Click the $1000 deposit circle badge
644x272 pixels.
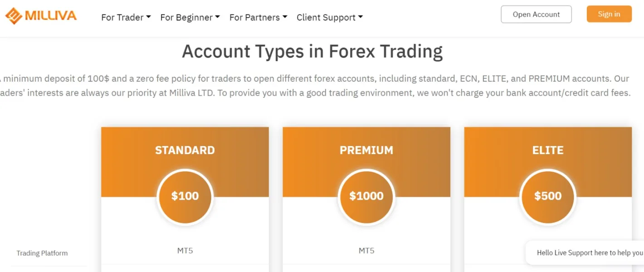coord(366,196)
